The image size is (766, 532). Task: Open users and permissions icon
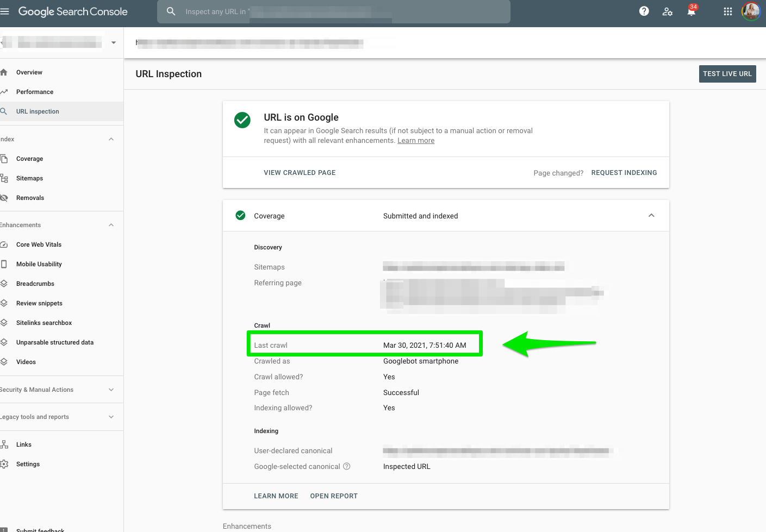point(668,11)
